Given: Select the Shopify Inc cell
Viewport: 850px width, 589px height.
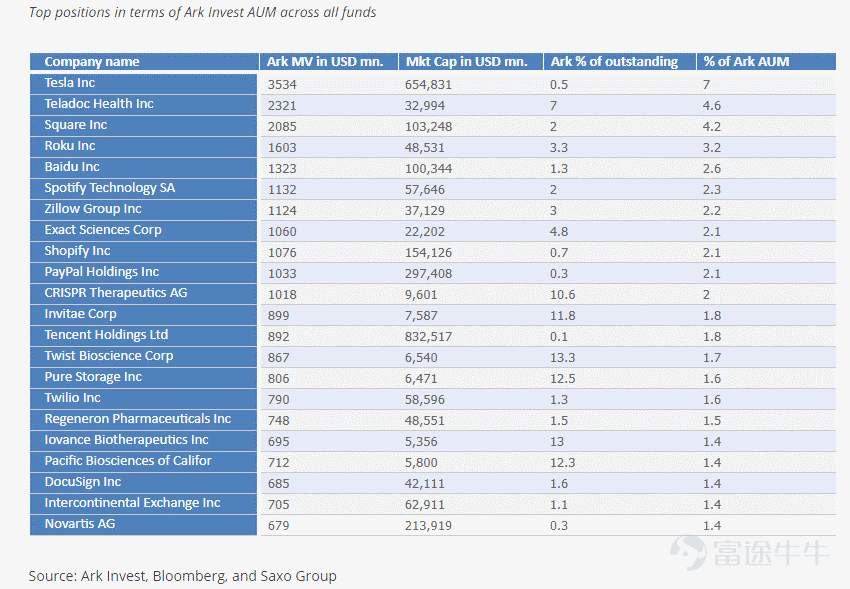Looking at the screenshot, I should 143,251.
